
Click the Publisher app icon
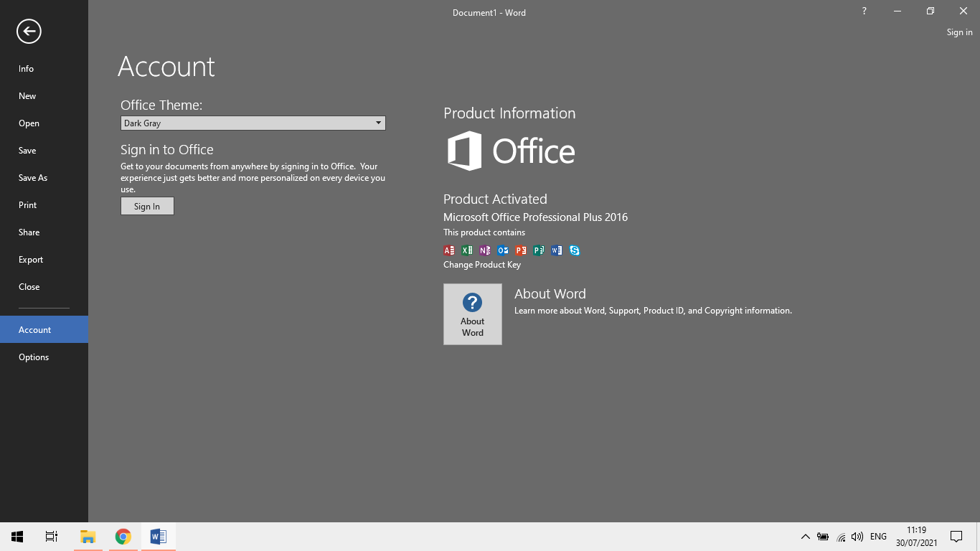pos(539,250)
